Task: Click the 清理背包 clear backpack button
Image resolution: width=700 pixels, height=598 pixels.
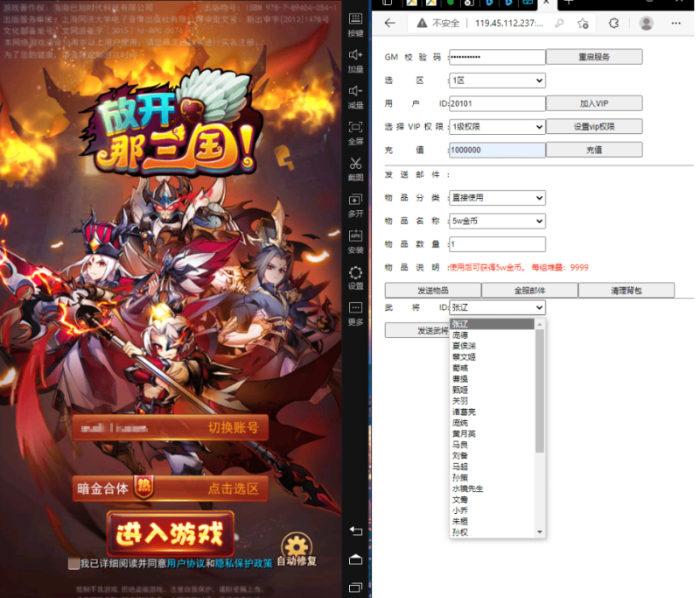Action: pos(626,291)
